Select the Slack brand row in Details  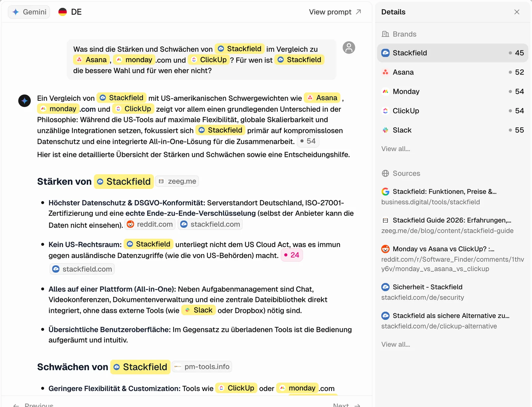pos(453,130)
